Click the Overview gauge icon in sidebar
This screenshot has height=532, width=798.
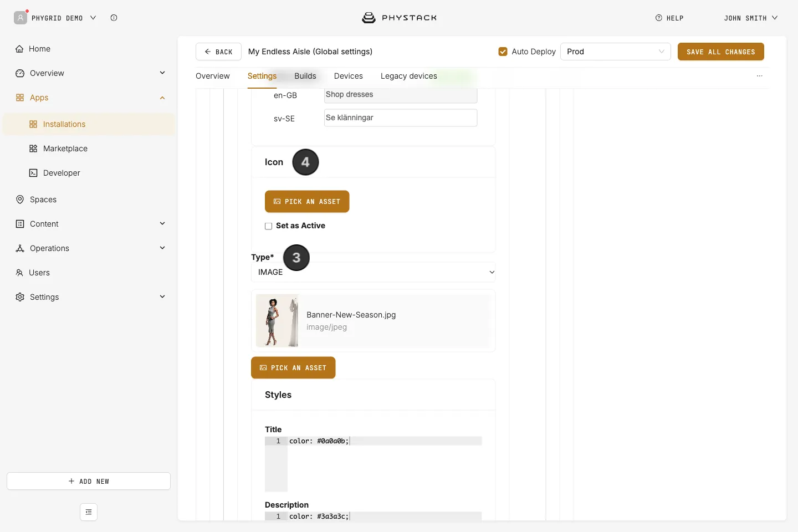(20, 73)
